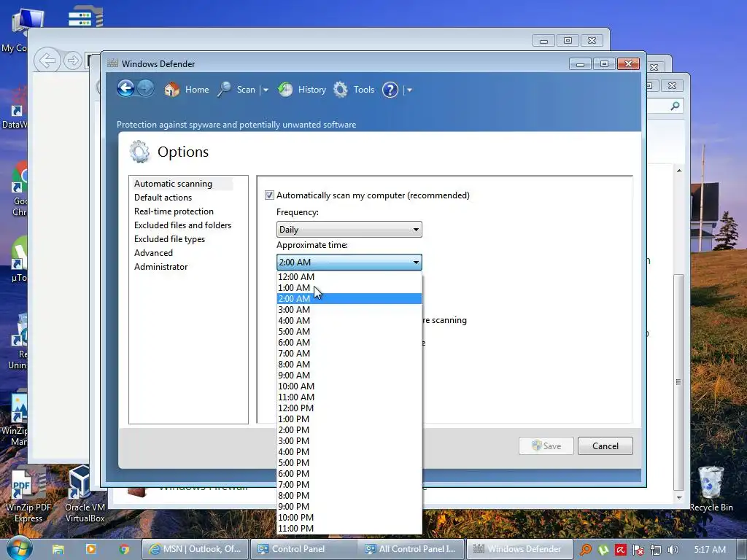
Task: Choose 10:00 AM from time list
Action: pos(349,386)
